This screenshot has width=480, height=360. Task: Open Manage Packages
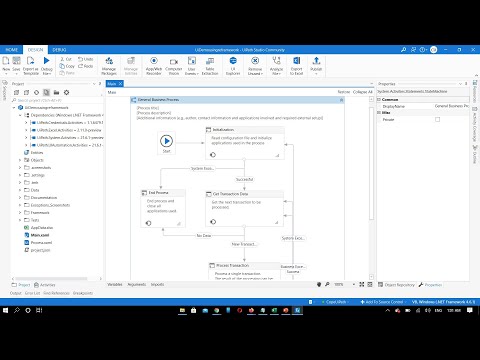click(x=109, y=65)
